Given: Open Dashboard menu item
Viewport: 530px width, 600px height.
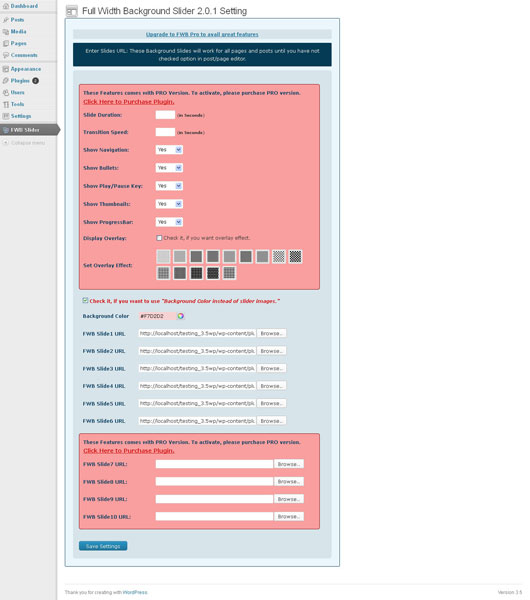Looking at the screenshot, I should pyautogui.click(x=24, y=6).
